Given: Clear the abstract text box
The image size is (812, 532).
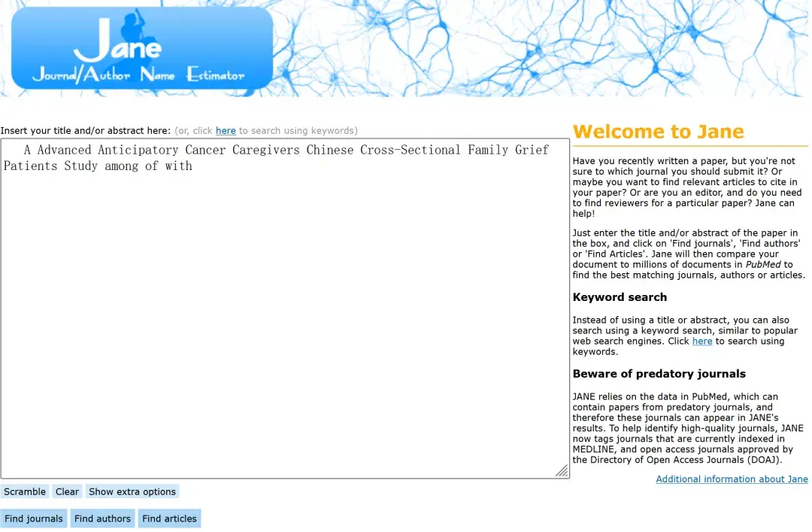Looking at the screenshot, I should pos(68,491).
